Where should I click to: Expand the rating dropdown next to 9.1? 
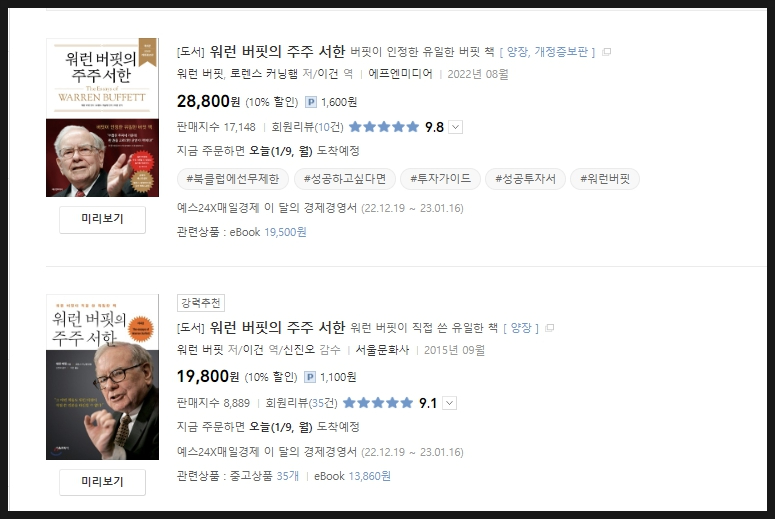449,403
